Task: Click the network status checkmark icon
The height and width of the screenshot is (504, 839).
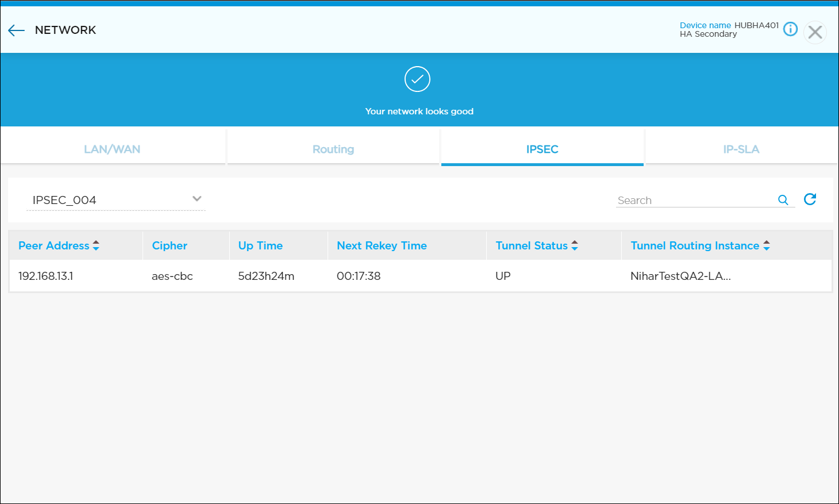Action: tap(417, 79)
